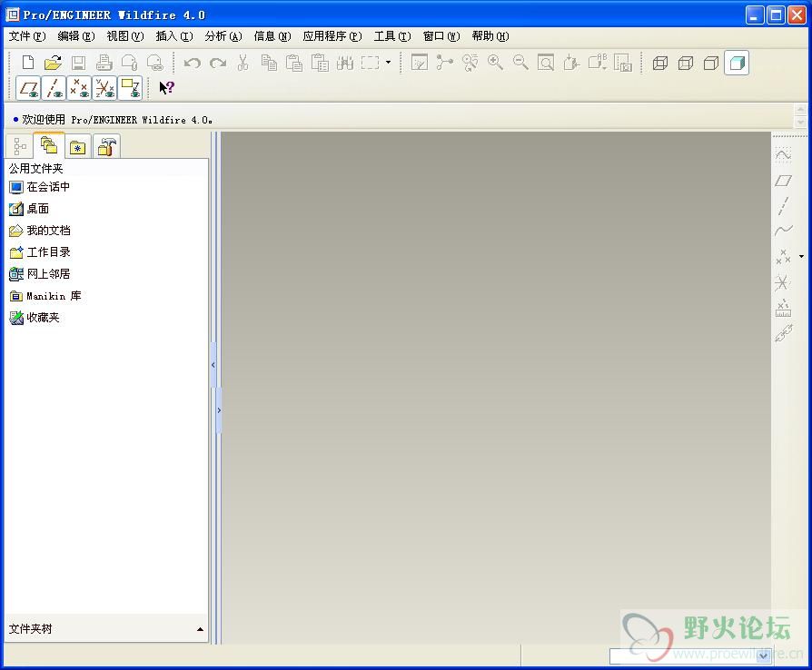Image resolution: width=812 pixels, height=670 pixels.
Task: Click the Print icon
Action: 104,63
